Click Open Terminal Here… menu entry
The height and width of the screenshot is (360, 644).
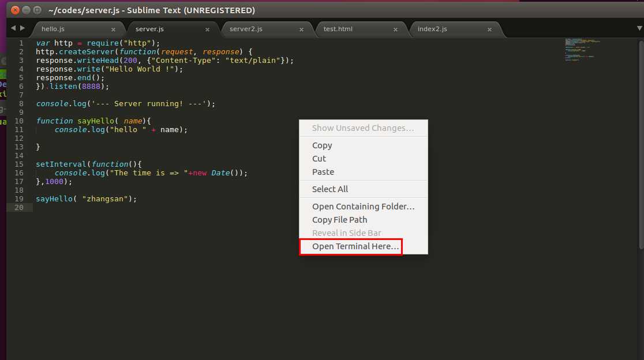(x=364, y=246)
